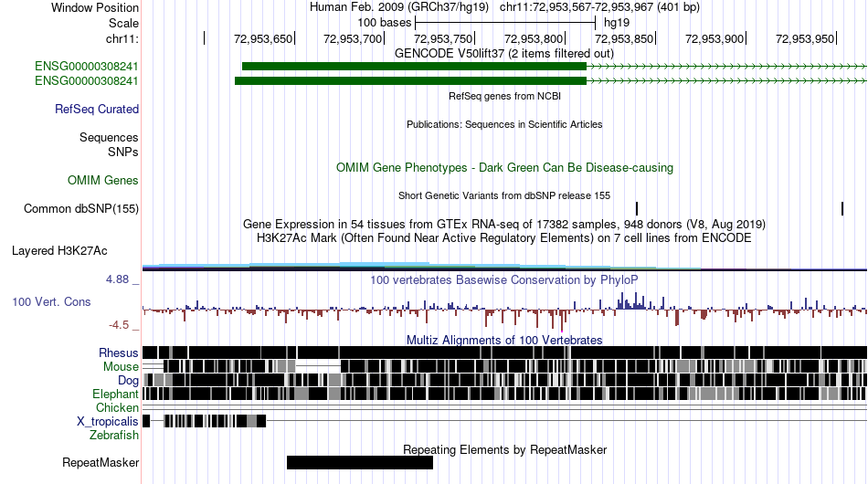Click the hg19 label beside scale bar
Viewport: 868px width, 484px height.
point(617,23)
